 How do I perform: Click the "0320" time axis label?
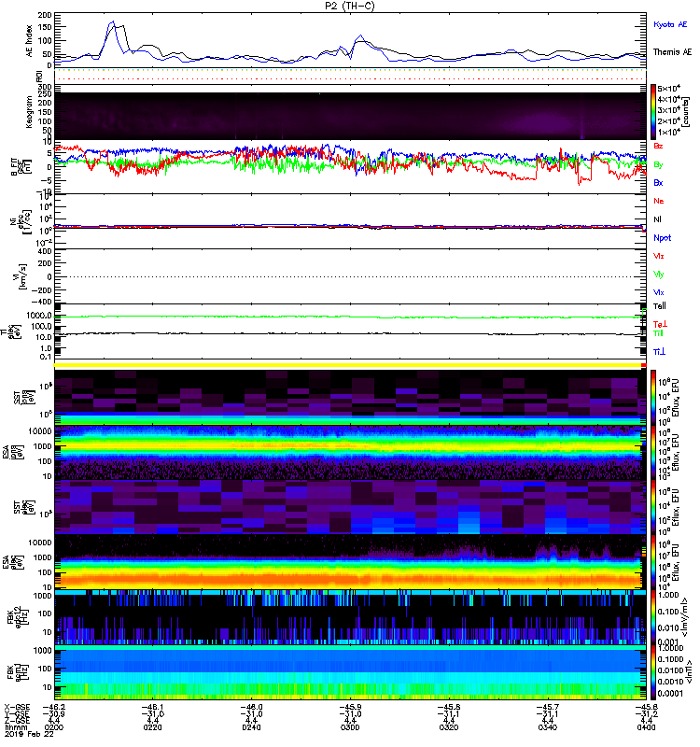tap(449, 727)
